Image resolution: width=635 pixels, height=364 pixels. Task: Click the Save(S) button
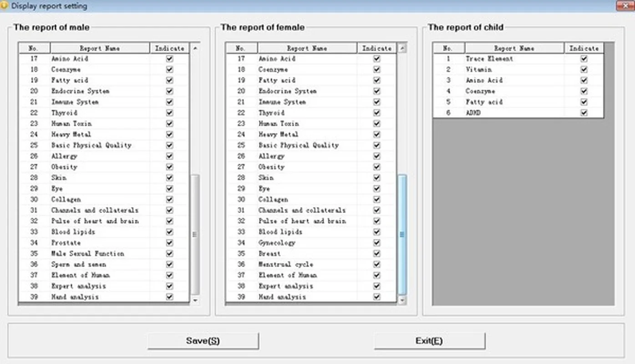click(x=203, y=341)
